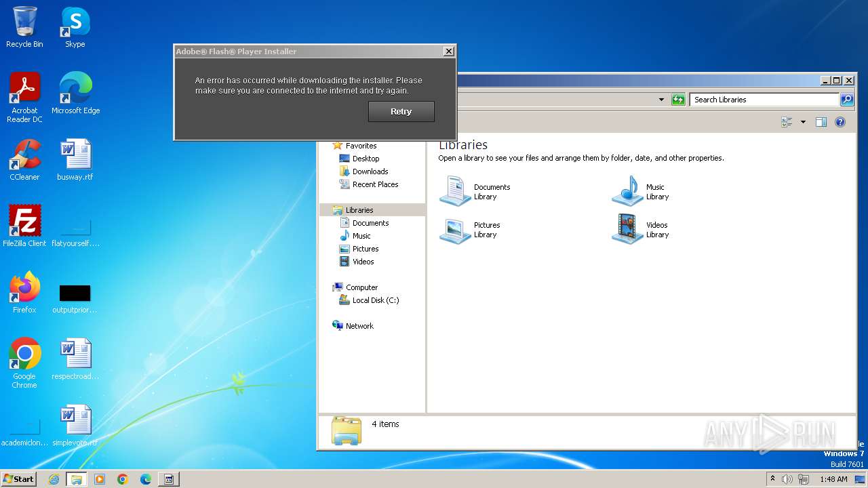Open the FileZilla Client shortcut

(24, 226)
